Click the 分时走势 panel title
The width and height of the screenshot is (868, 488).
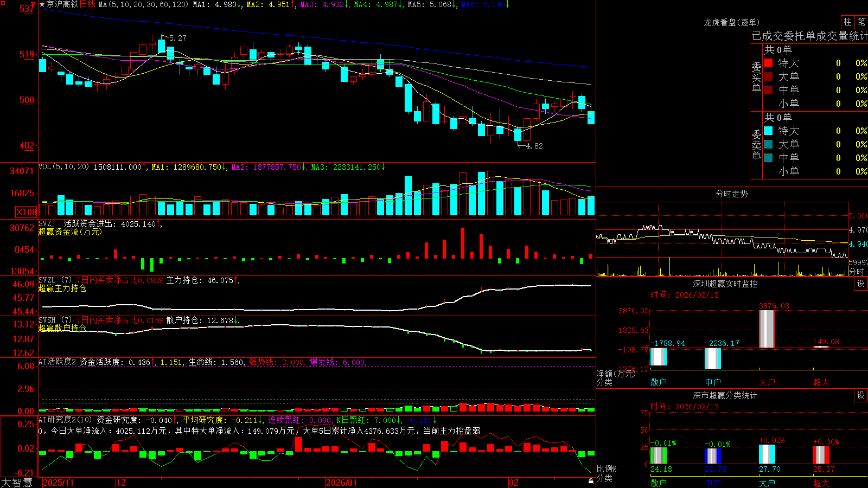click(731, 194)
